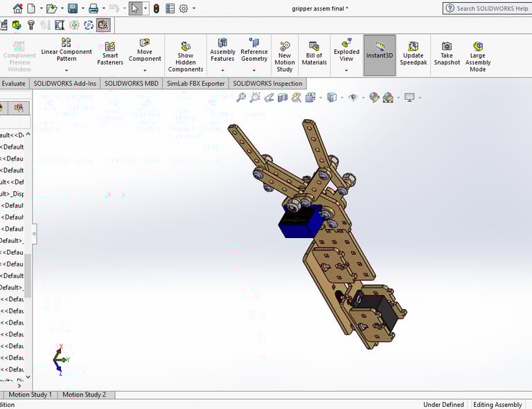Screen dimensions: 532x409
Task: Click the Home welcome icon
Action: pos(17,8)
